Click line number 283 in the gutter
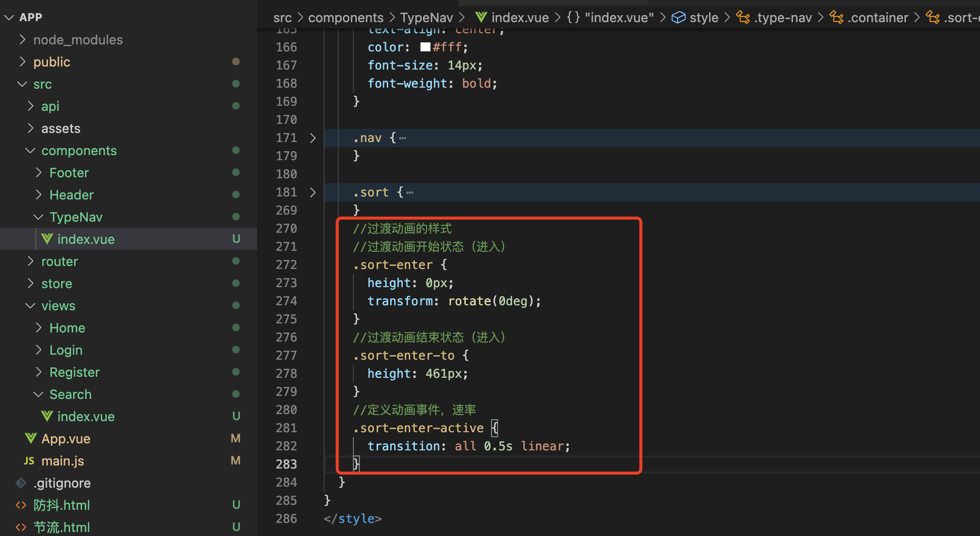Screen dimensions: 980x536 286,464
